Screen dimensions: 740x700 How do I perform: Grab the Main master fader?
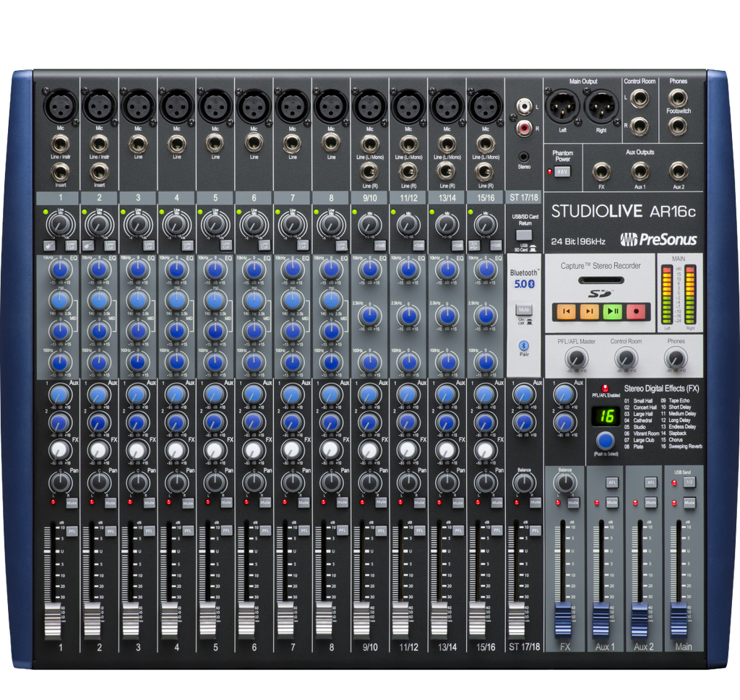coord(679,619)
